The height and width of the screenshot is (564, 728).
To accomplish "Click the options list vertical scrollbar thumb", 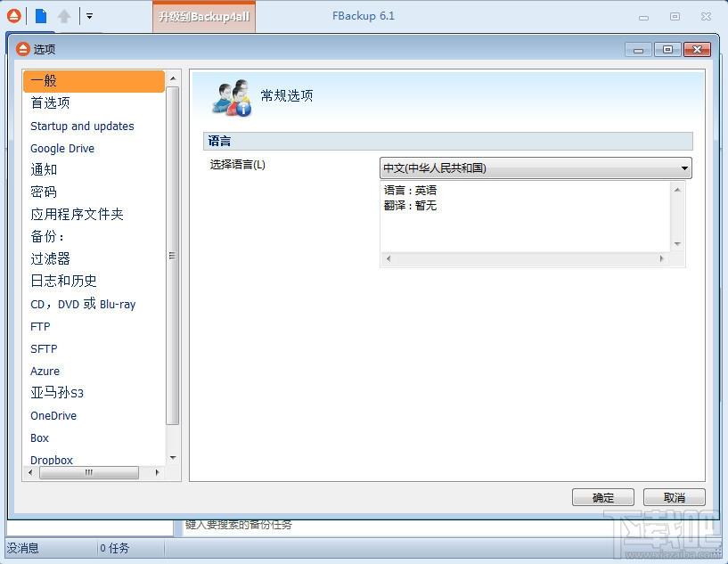I will [x=173, y=256].
